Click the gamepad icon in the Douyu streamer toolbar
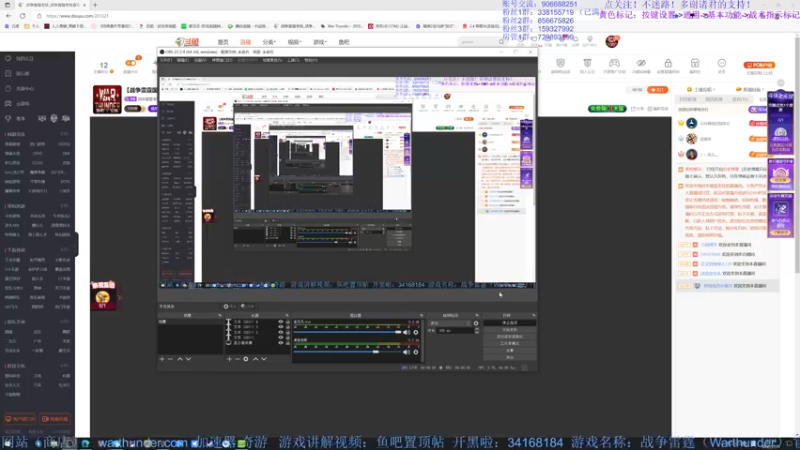The image size is (800, 450). (614, 63)
